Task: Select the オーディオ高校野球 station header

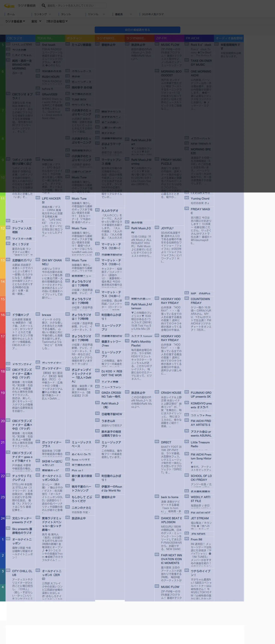Action: [x=229, y=38]
